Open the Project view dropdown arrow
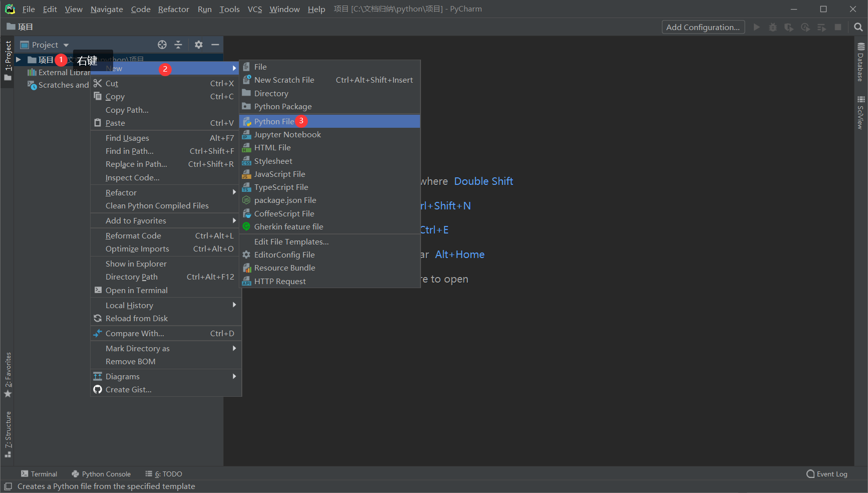This screenshot has width=868, height=493. click(66, 45)
